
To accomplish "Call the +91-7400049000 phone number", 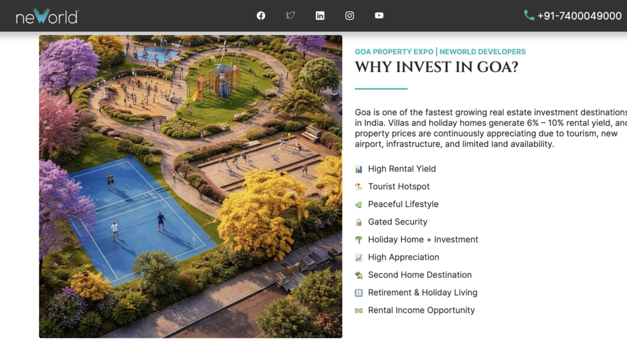I will [x=579, y=16].
